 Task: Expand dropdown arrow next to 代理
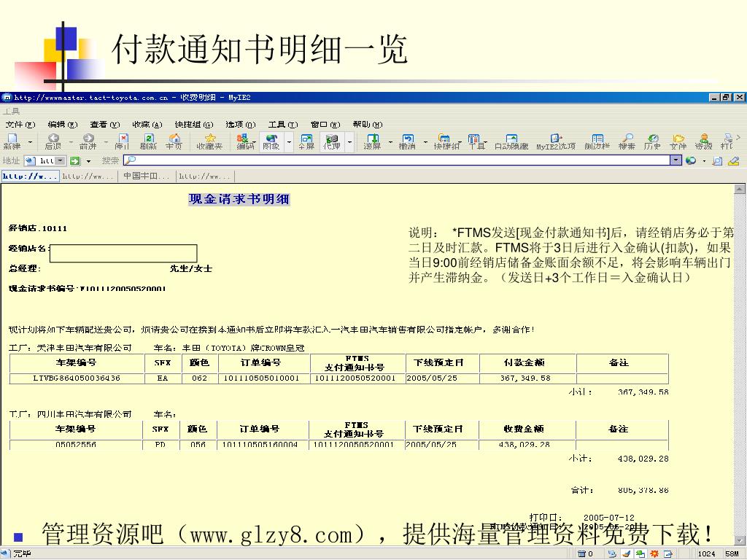[x=349, y=142]
